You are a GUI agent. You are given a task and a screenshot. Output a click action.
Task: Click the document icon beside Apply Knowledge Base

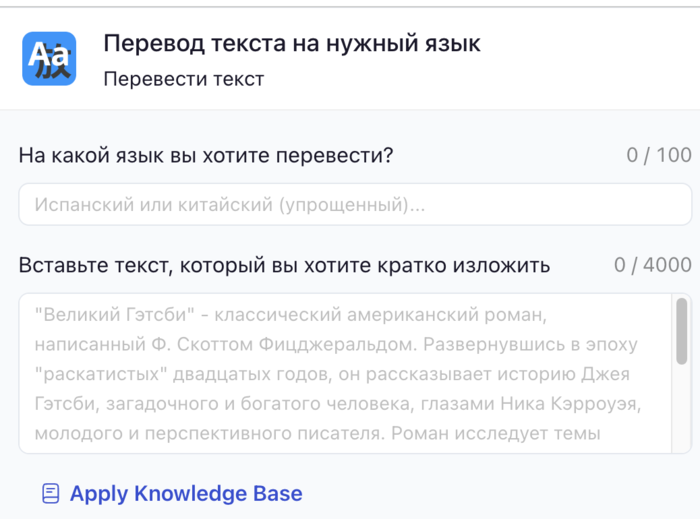[x=50, y=494]
